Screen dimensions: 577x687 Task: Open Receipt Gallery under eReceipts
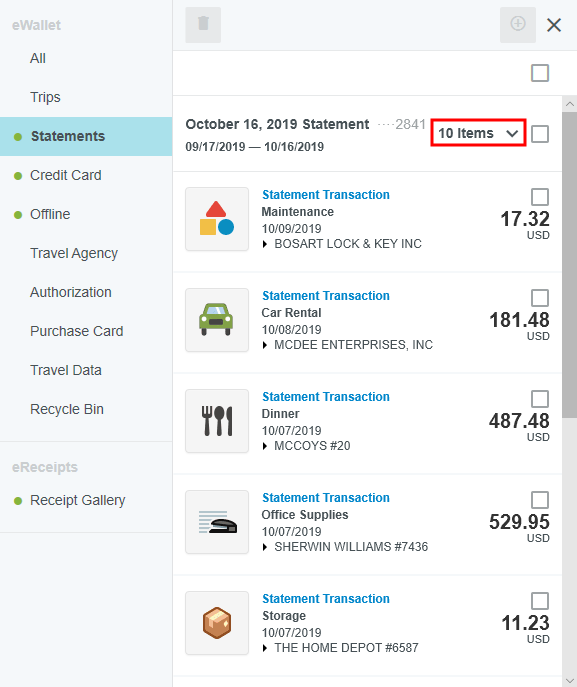point(78,500)
